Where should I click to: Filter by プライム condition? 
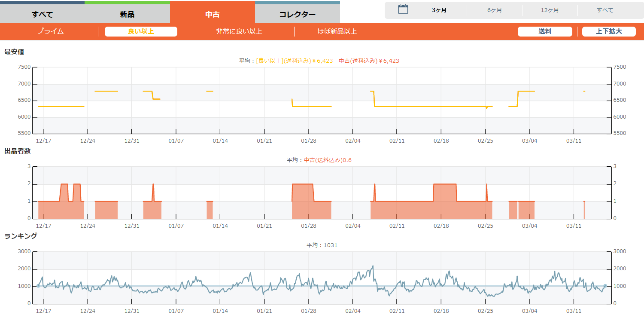50,31
